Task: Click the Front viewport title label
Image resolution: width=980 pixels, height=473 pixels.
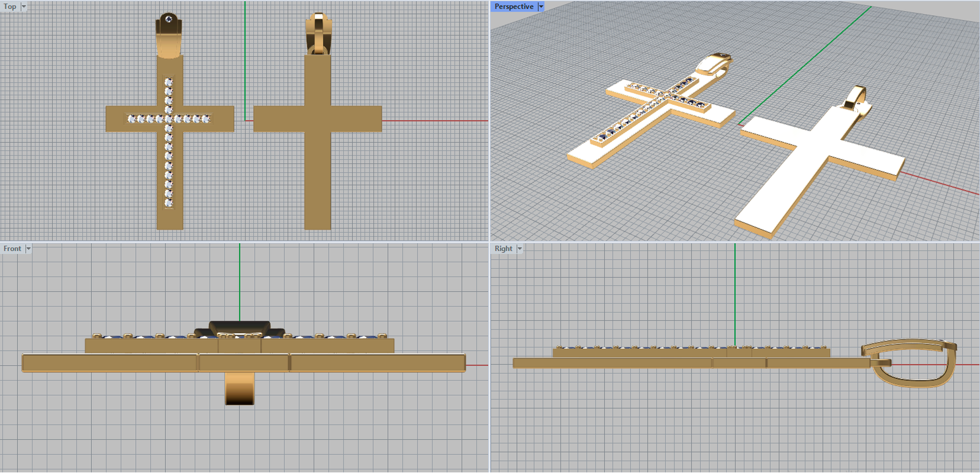Action: tap(12, 249)
